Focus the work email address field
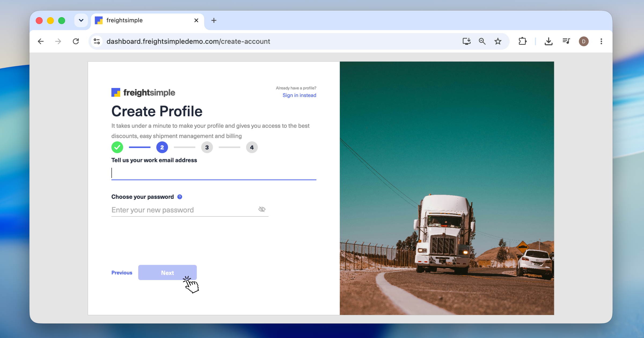The width and height of the screenshot is (644, 338). [214, 173]
